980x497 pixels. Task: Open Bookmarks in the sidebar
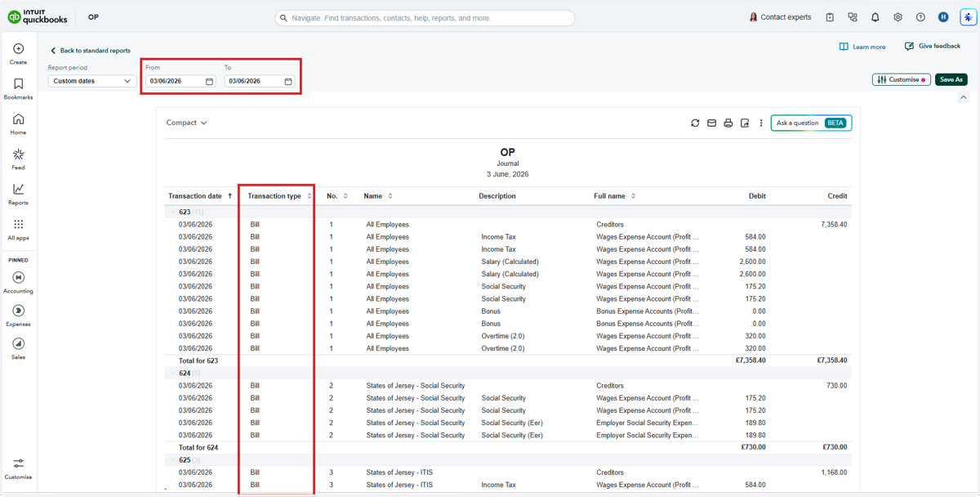pyautogui.click(x=18, y=89)
